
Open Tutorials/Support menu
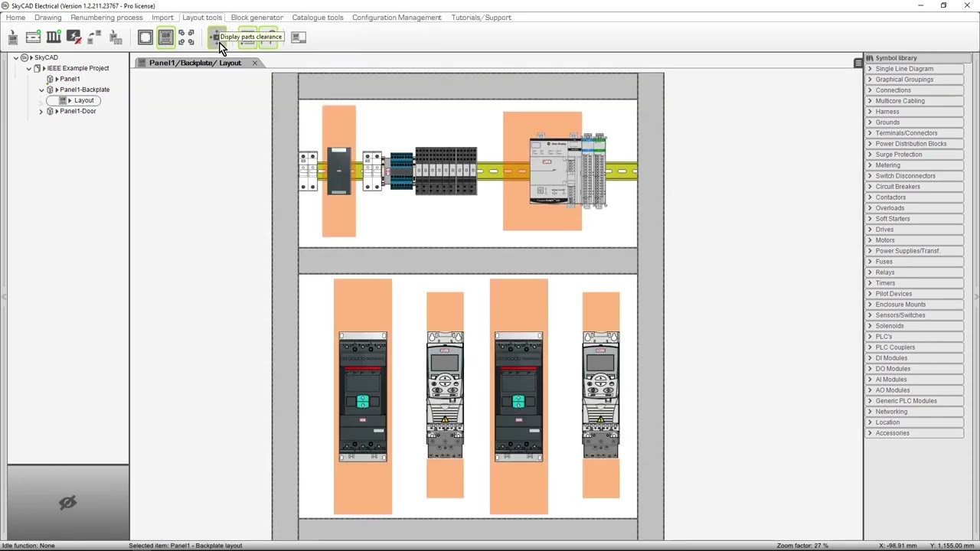click(x=482, y=17)
